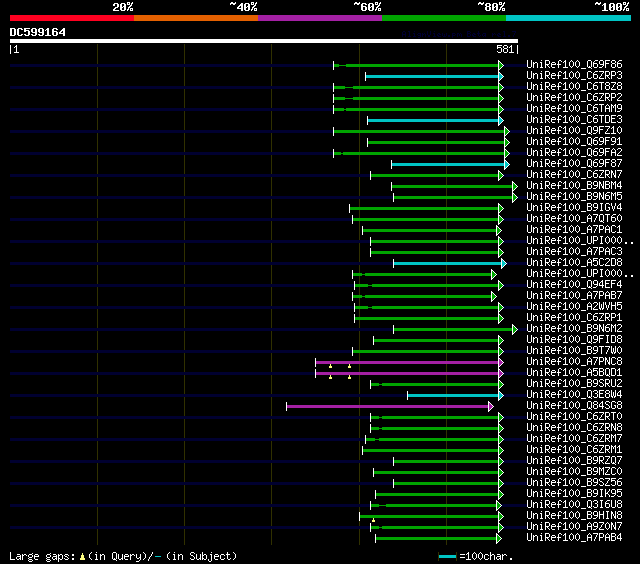Click the UniRef100_C6ZRT0 label
Viewport: 640px width, 564px height.
pyautogui.click(x=574, y=417)
